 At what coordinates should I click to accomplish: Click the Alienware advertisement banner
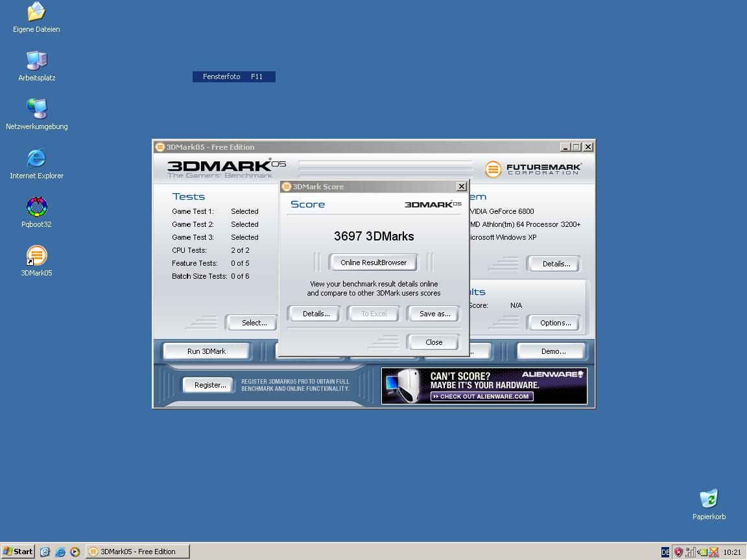point(484,386)
